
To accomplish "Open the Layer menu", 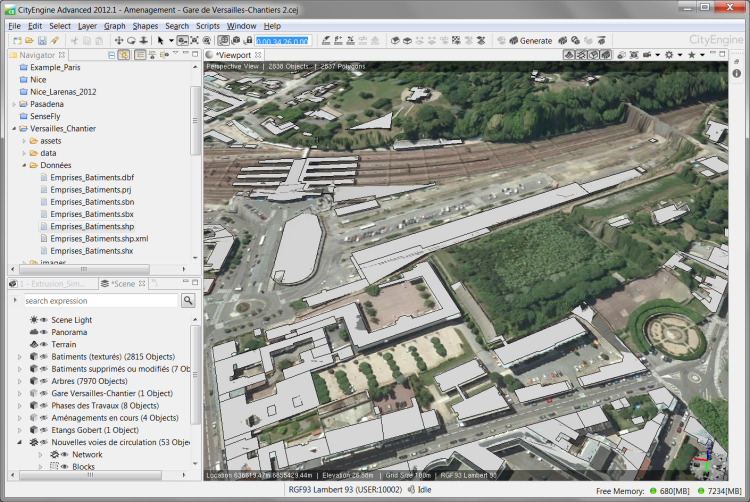I will (88, 26).
